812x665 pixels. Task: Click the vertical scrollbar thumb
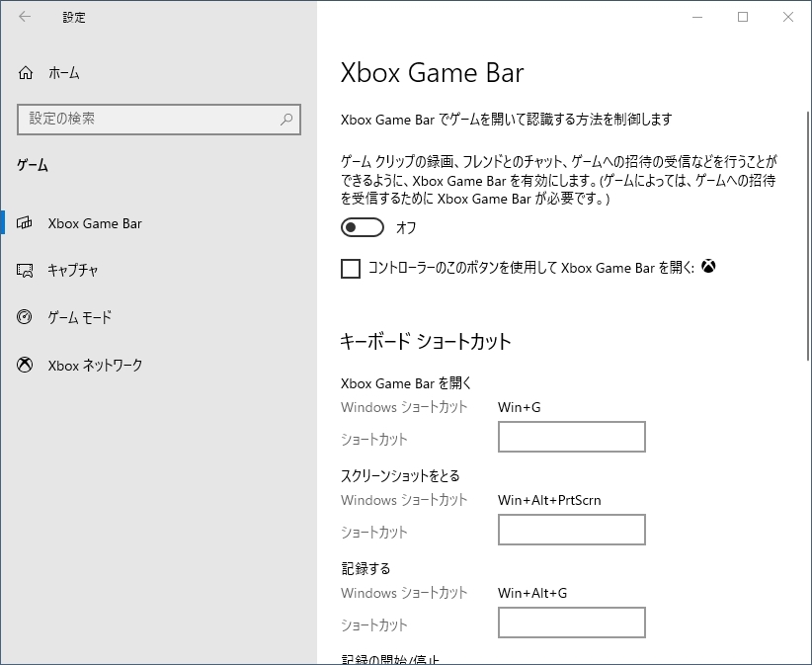808,235
